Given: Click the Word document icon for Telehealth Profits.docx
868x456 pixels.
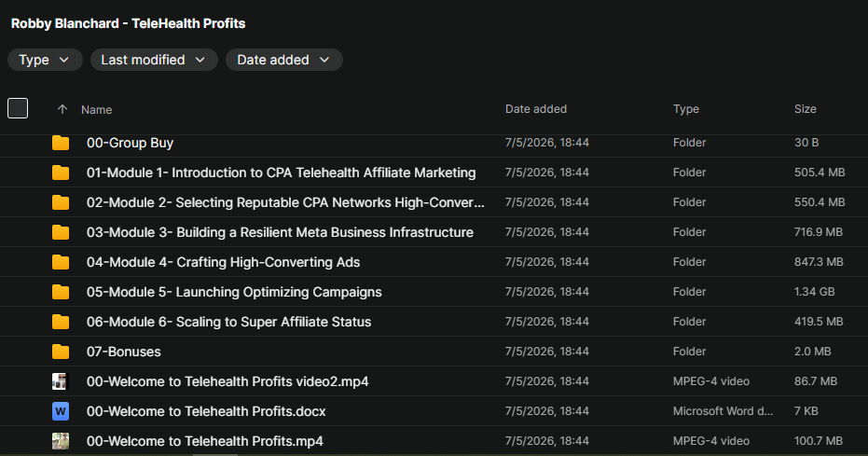Looking at the screenshot, I should (x=61, y=411).
